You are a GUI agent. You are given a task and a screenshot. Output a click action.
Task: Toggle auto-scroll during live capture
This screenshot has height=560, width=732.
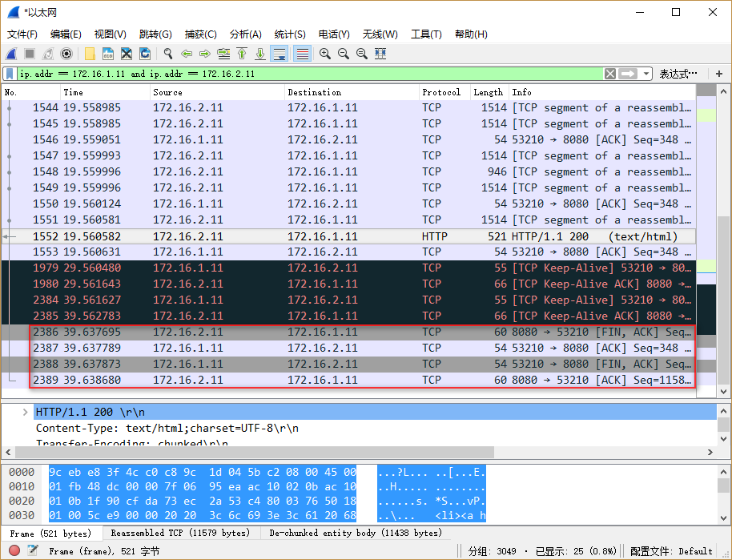[280, 54]
